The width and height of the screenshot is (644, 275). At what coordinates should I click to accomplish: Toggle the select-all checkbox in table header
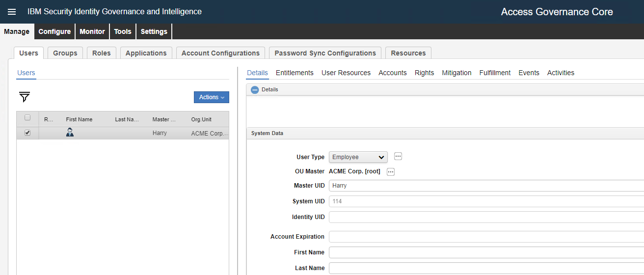pyautogui.click(x=27, y=118)
